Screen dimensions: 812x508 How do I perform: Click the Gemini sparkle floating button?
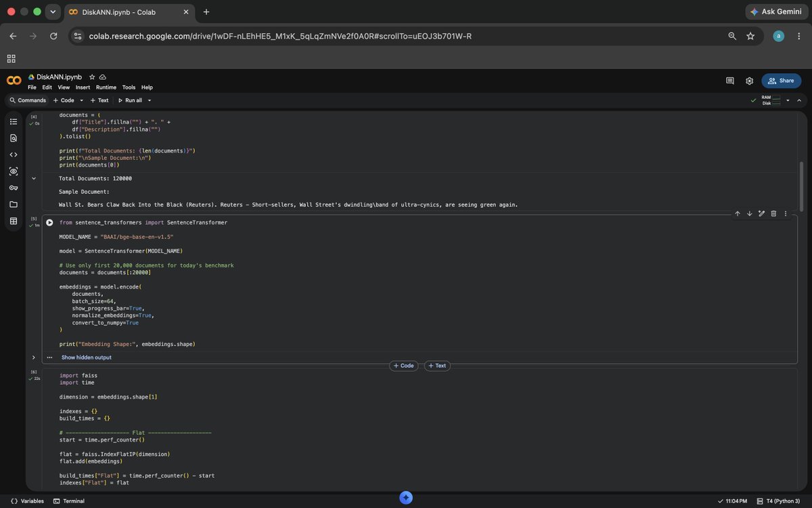click(x=406, y=498)
